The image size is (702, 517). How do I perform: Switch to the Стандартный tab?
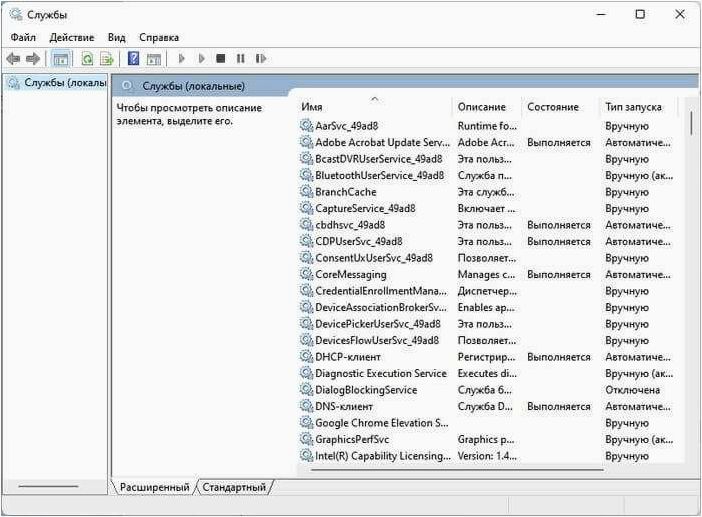click(x=234, y=487)
